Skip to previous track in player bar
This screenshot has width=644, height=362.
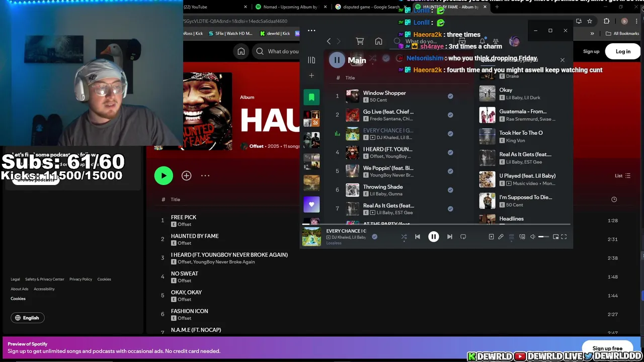coord(417,237)
